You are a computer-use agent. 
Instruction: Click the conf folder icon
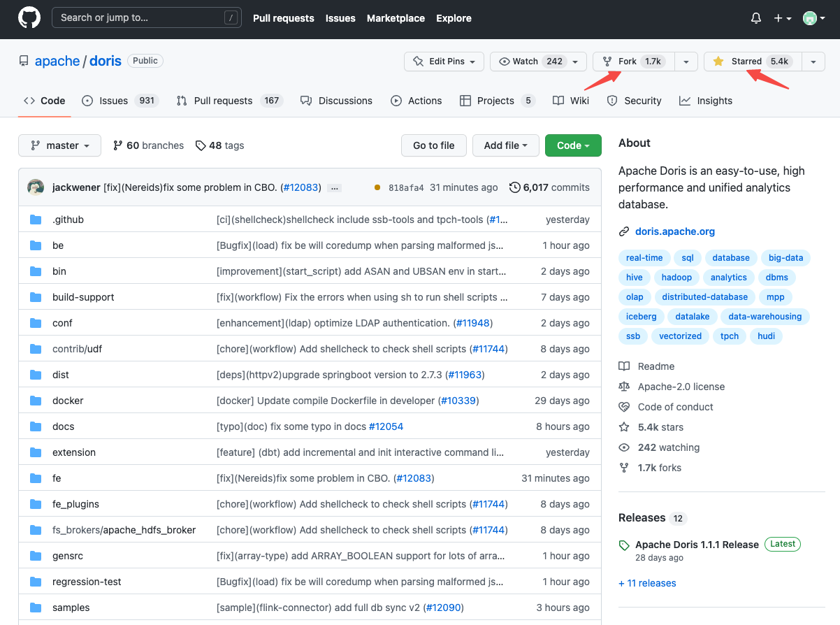[x=36, y=323]
